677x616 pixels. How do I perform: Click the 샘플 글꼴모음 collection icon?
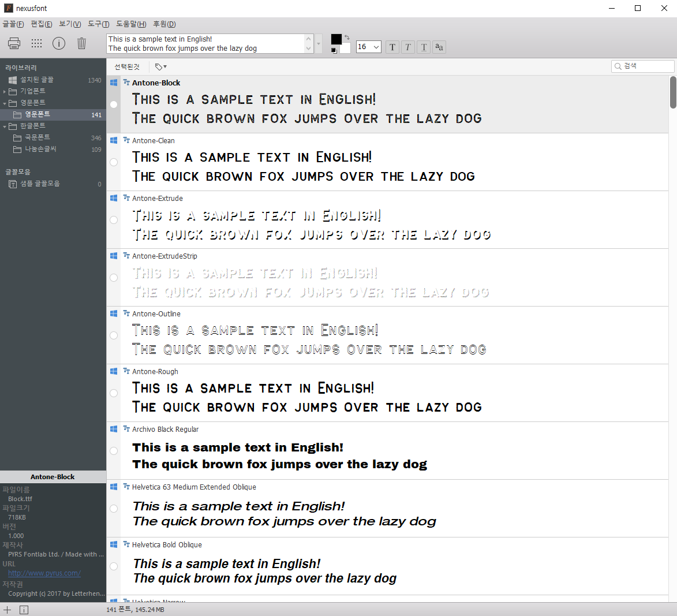pos(13,184)
